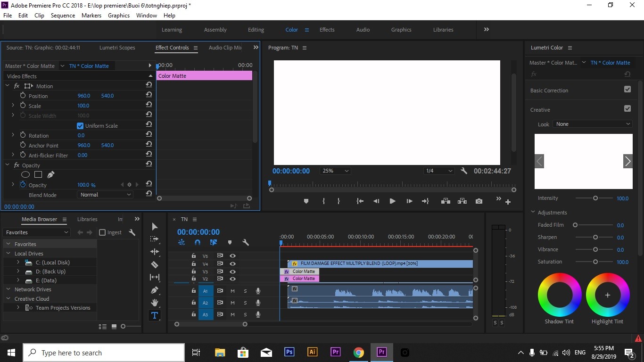Select the Ripple Edit tool
644x362 pixels.
coord(154,252)
